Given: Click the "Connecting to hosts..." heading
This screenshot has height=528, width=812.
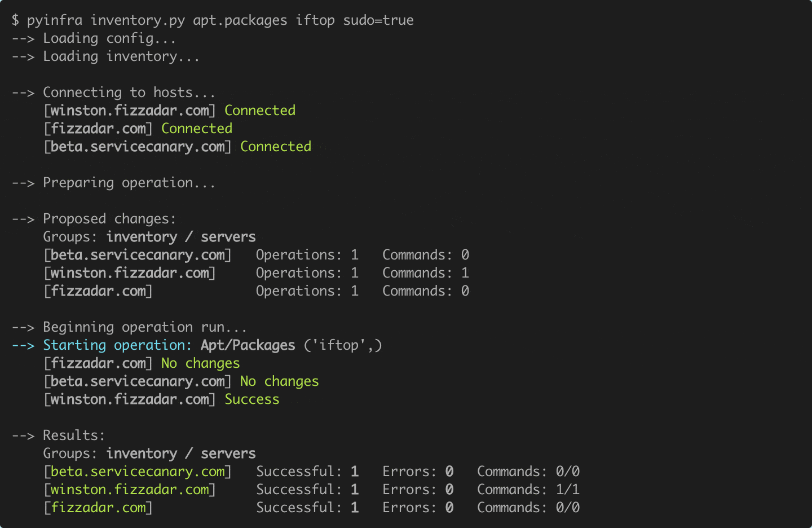Looking at the screenshot, I should (129, 93).
